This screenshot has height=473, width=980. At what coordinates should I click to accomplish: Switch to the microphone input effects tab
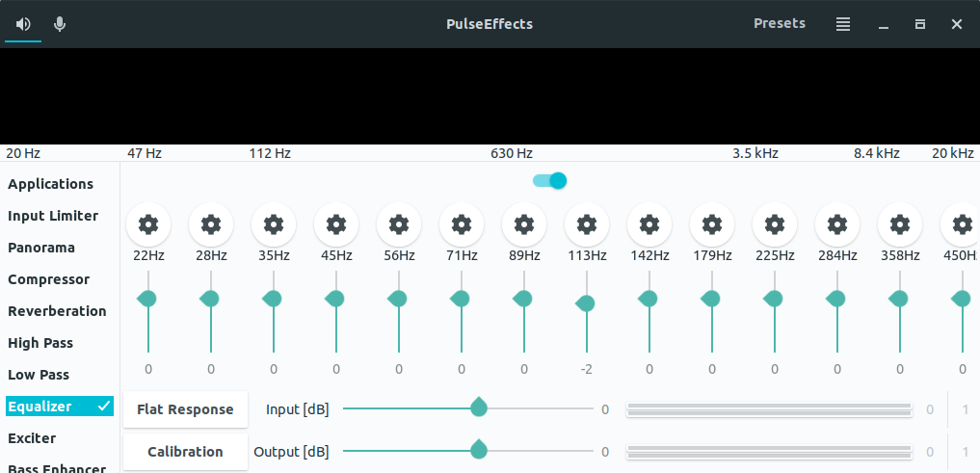tap(60, 24)
